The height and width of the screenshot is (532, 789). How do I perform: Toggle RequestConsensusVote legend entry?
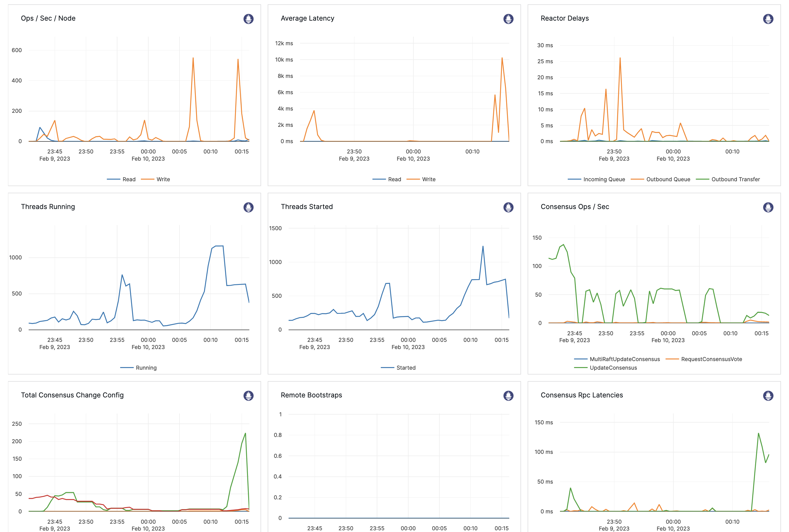pos(703,359)
